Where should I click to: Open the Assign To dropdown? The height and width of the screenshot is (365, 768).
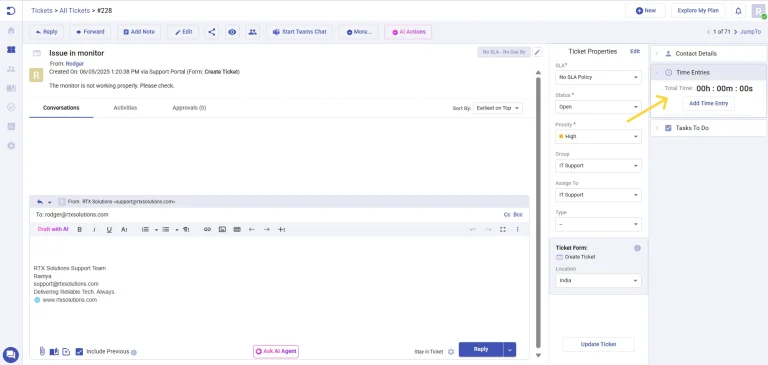coord(598,195)
